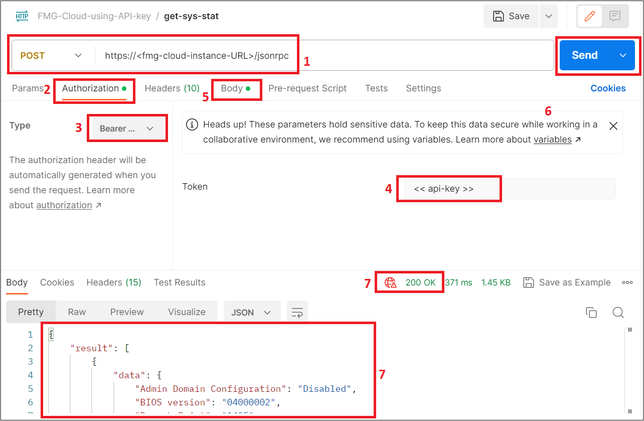This screenshot has width=644, height=421.
Task: Open the response more options ellipsis
Action: pos(628,283)
